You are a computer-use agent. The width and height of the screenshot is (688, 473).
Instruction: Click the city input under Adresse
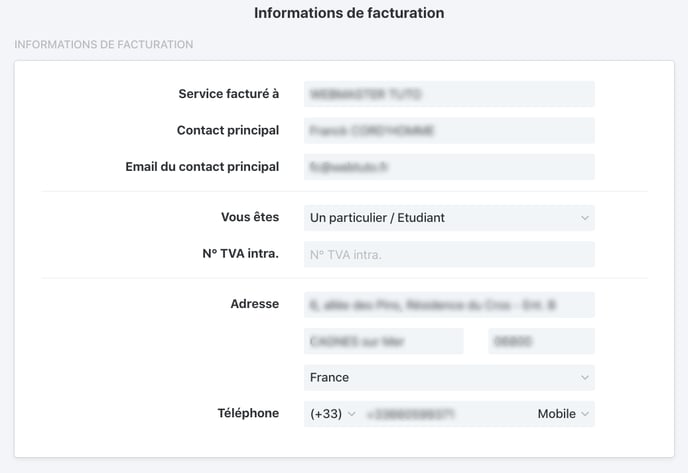pos(383,341)
